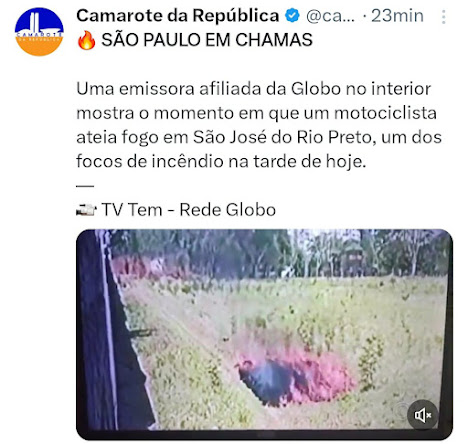The width and height of the screenshot is (468, 444).
Task: Click the fire emoji before the headline
Action: 86,40
